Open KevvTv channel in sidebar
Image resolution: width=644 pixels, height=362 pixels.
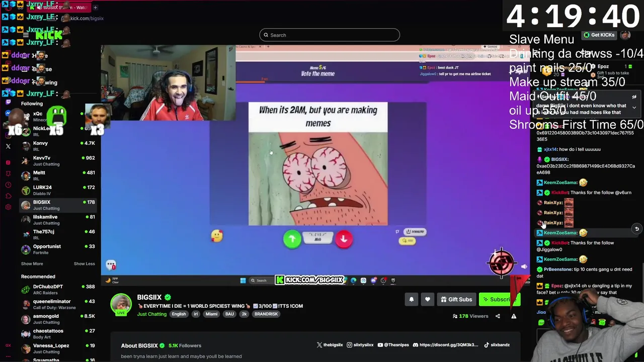coord(58,161)
